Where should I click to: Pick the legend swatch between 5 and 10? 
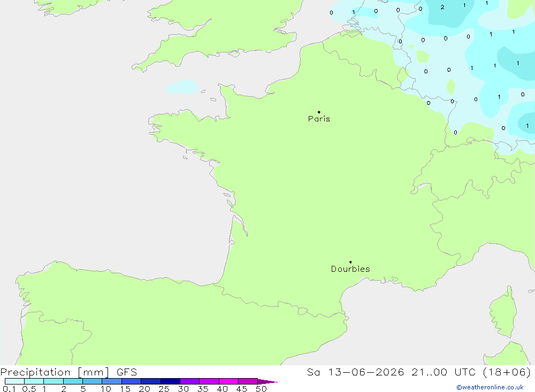[x=93, y=381]
